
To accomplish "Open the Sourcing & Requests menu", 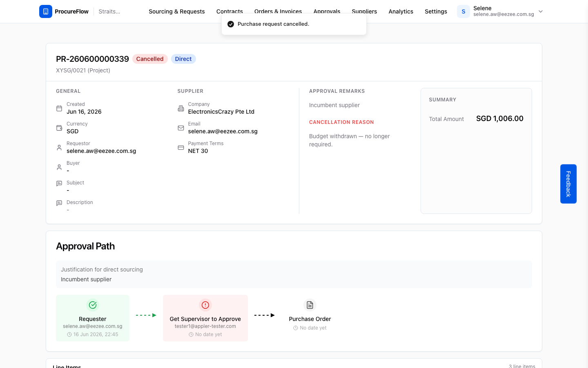I will [x=177, y=11].
